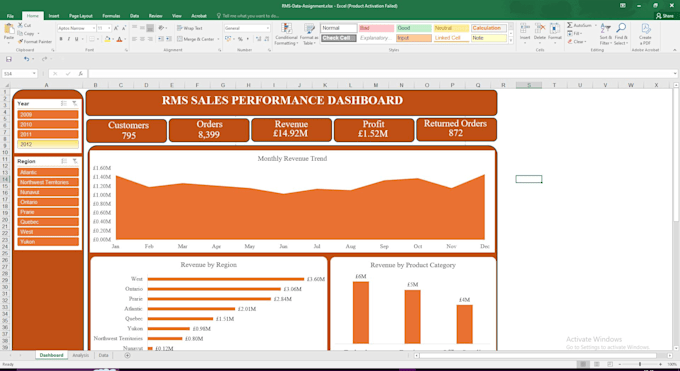The height and width of the screenshot is (371, 680).
Task: Switch to the Insert ribbon tab
Action: coord(54,16)
